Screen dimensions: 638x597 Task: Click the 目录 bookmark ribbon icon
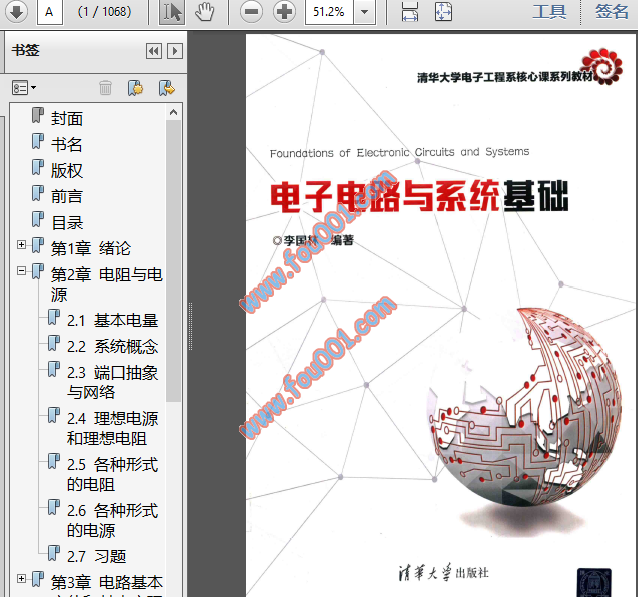(x=38, y=219)
